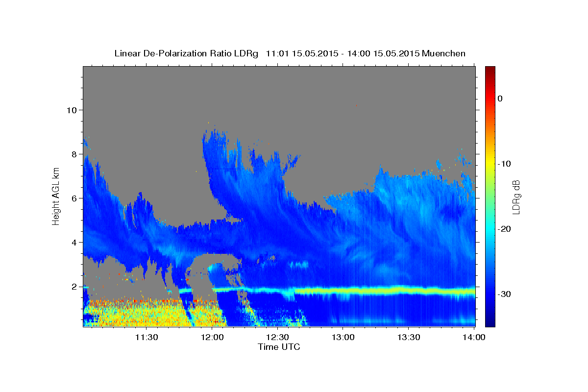Click the 'LDRg dB' colorbar title
588x392 pixels.
[516, 196]
